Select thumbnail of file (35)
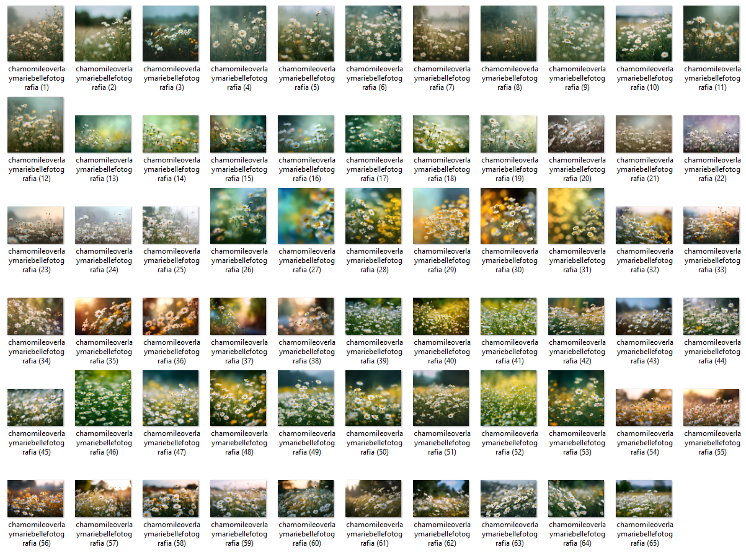 pos(103,316)
